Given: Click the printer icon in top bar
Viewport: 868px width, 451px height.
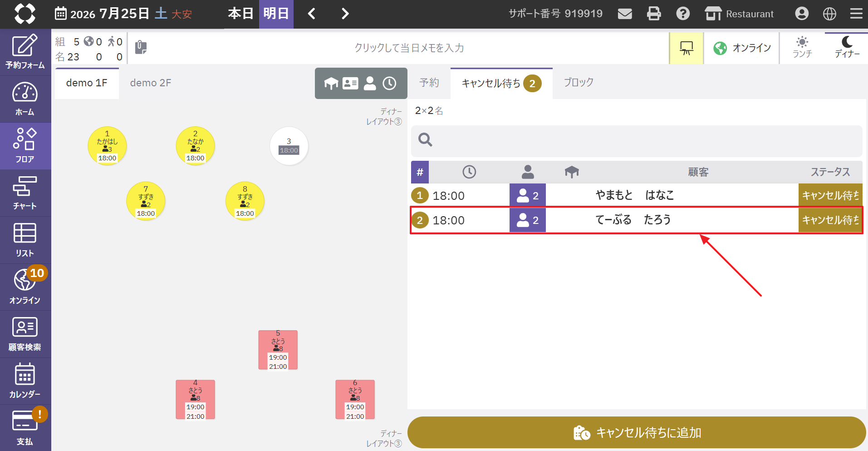Looking at the screenshot, I should [x=654, y=14].
